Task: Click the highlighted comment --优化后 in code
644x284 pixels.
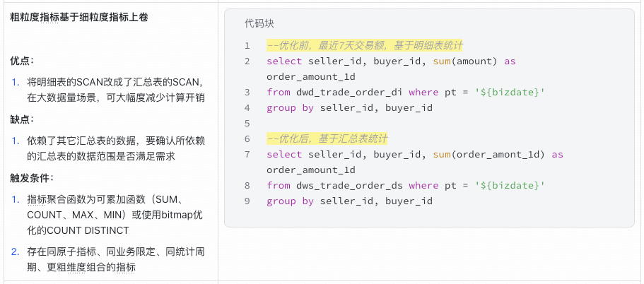Action: pos(327,138)
